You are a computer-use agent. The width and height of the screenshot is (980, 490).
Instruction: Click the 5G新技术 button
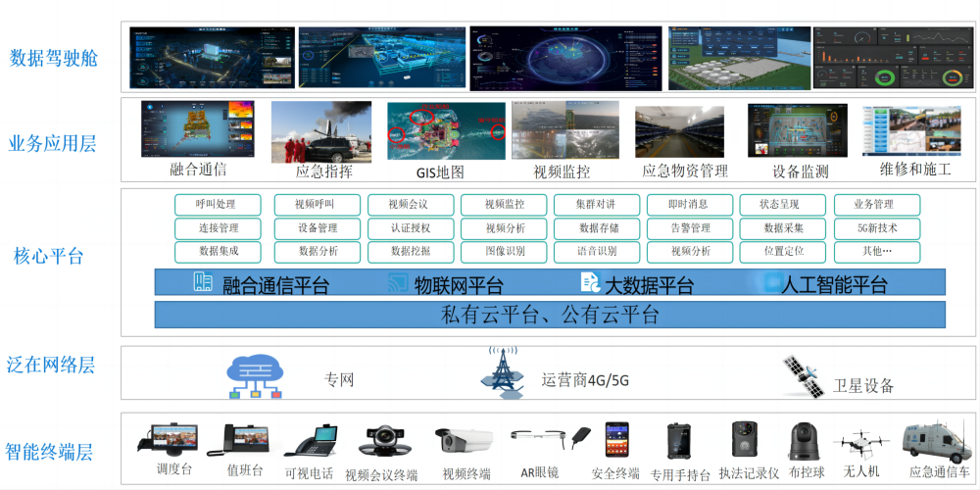(876, 228)
